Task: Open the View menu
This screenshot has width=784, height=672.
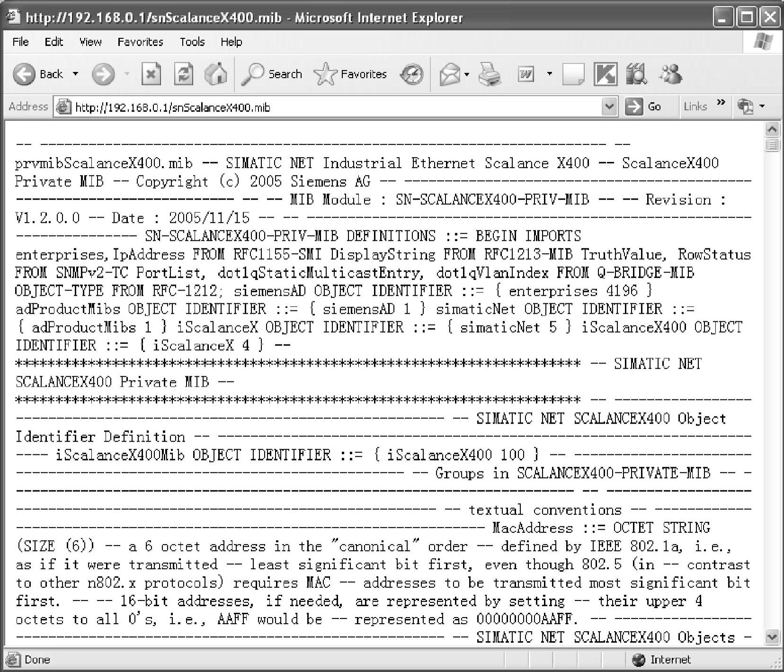Action: pyautogui.click(x=90, y=42)
